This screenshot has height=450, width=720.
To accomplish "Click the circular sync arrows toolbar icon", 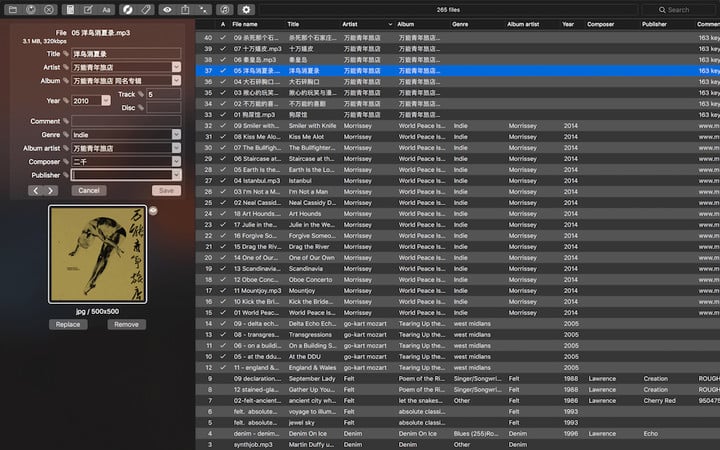I will click(x=128, y=10).
